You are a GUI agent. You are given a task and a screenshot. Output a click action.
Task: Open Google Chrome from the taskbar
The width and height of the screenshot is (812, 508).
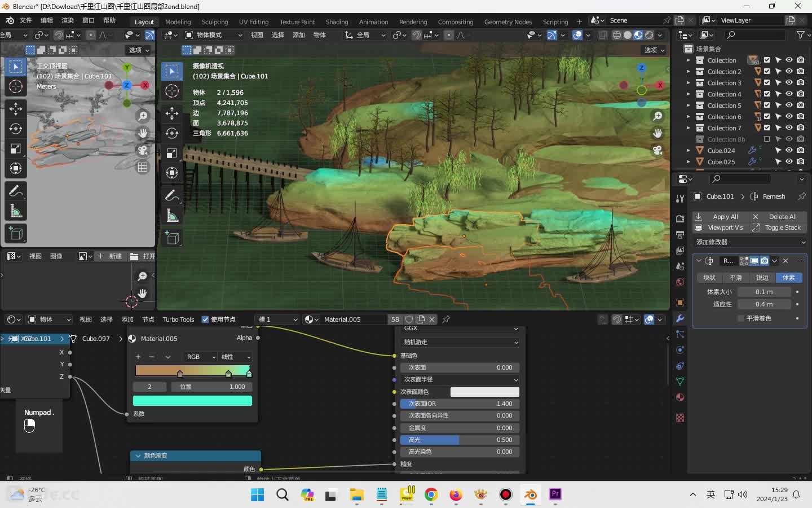click(x=431, y=494)
